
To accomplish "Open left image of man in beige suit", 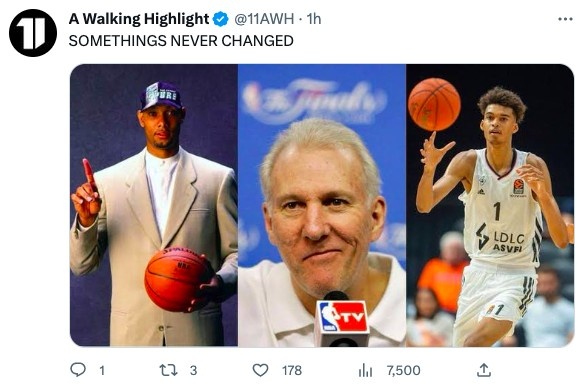I will (x=154, y=205).
